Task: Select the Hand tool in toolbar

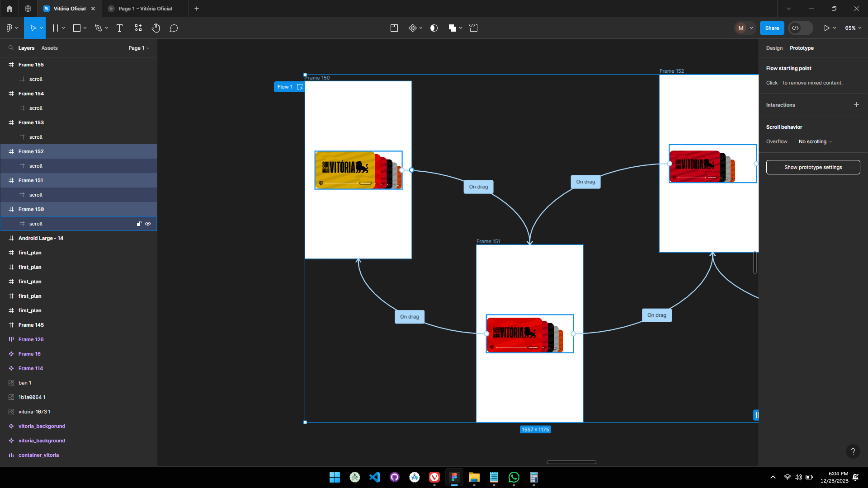Action: [156, 28]
